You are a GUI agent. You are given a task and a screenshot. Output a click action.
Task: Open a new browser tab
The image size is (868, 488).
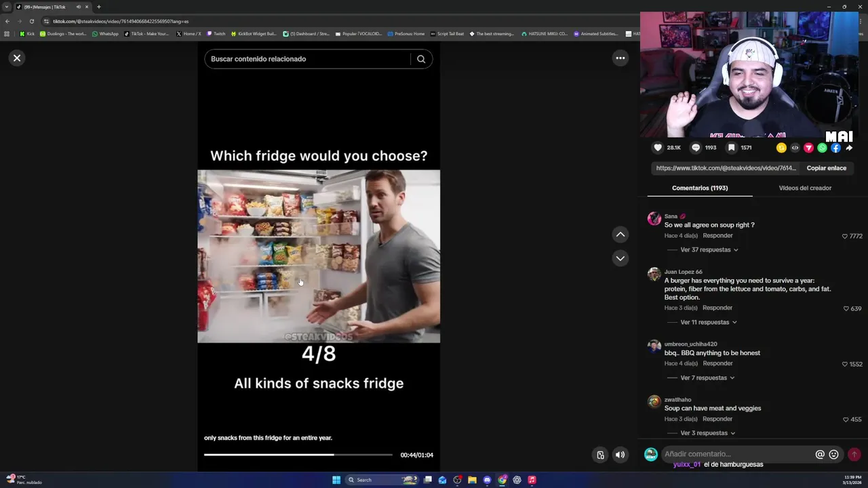pyautogui.click(x=98, y=7)
